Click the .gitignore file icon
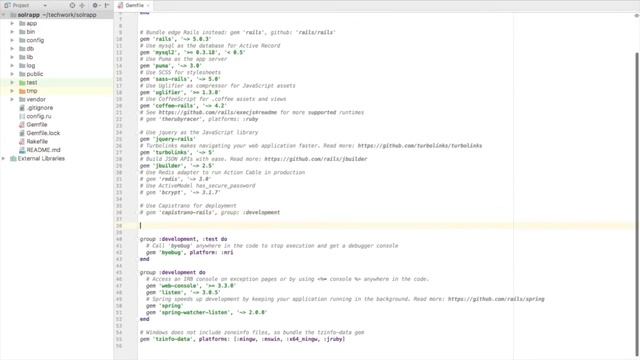The width and height of the screenshot is (640, 360). (x=22, y=108)
